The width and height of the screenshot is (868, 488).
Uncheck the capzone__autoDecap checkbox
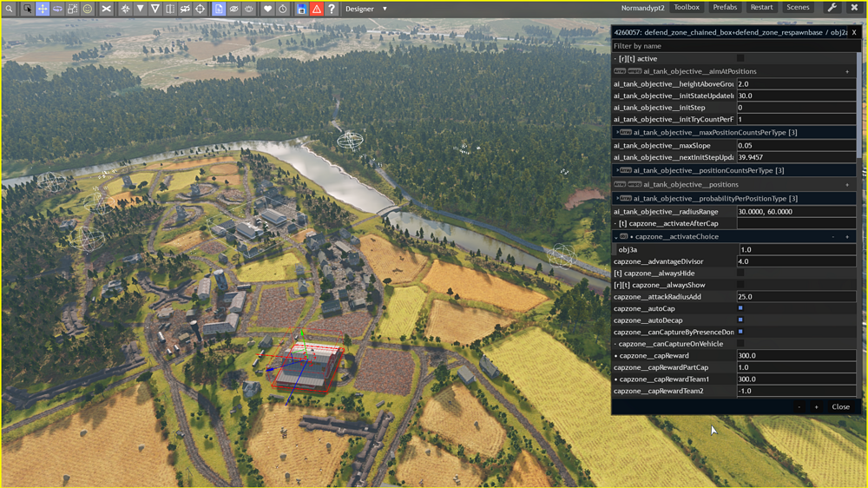tap(740, 320)
